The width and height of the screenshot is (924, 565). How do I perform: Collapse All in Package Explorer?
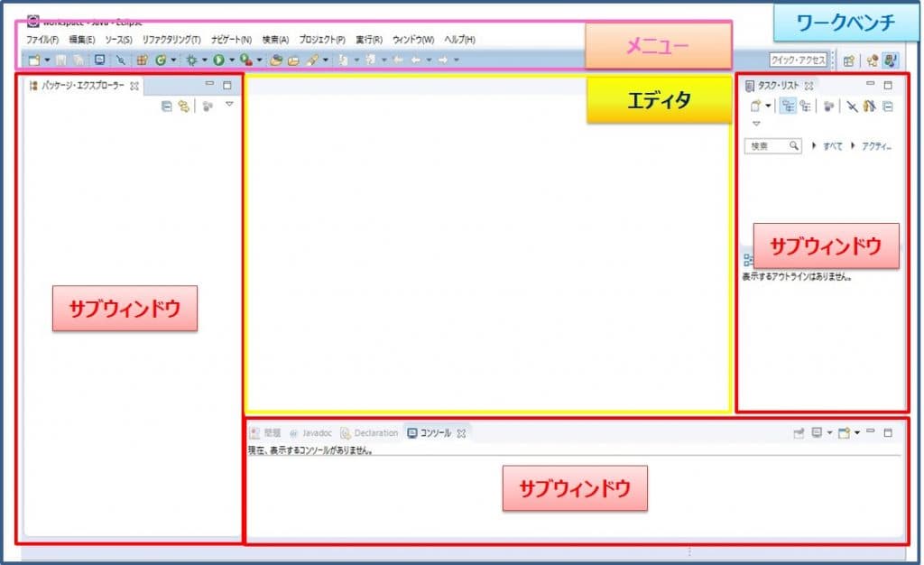coord(167,106)
